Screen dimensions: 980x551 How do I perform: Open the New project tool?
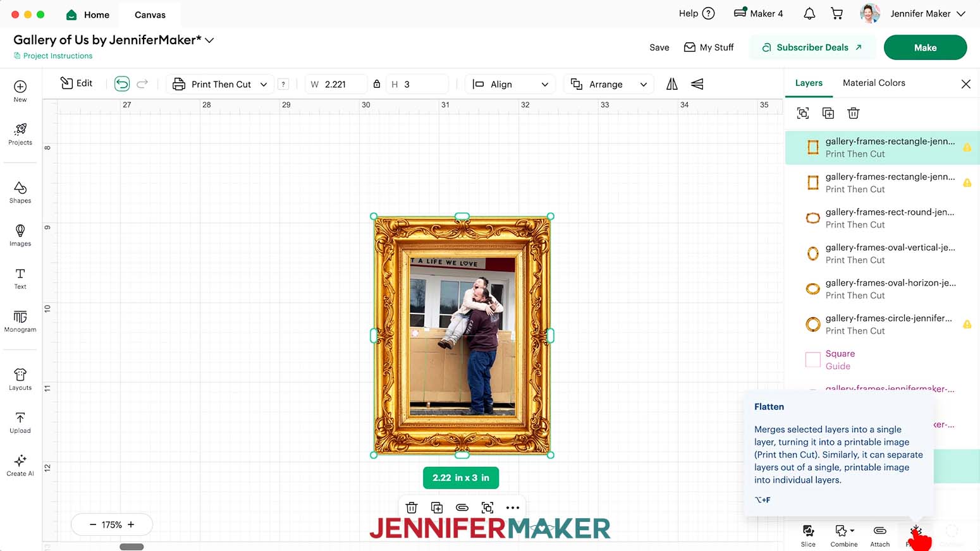(20, 91)
